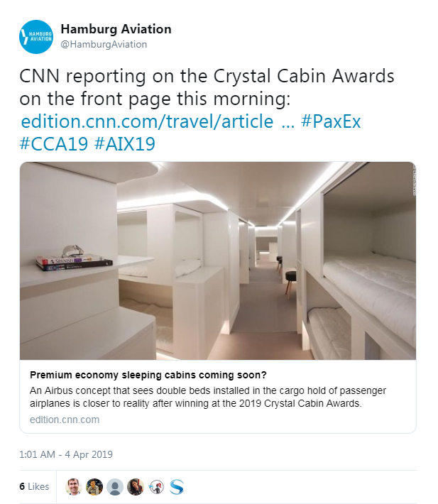View the 6 Likes list
The image size is (438, 504).
(34, 486)
